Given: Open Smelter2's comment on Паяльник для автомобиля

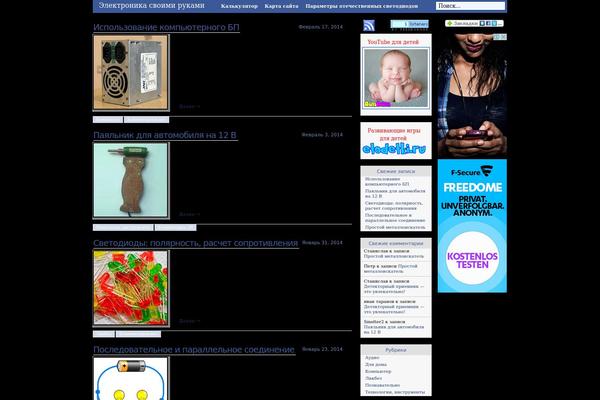Looking at the screenshot, I should (394, 327).
